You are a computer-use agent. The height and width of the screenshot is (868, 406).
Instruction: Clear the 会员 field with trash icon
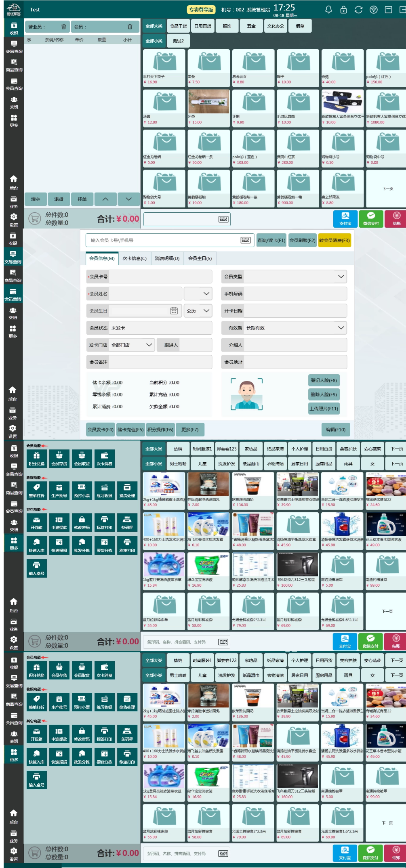click(x=130, y=27)
